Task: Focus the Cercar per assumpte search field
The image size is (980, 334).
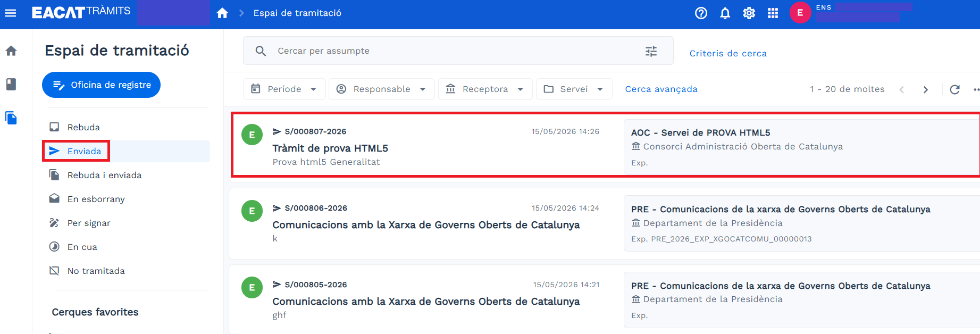Action: pos(458,51)
